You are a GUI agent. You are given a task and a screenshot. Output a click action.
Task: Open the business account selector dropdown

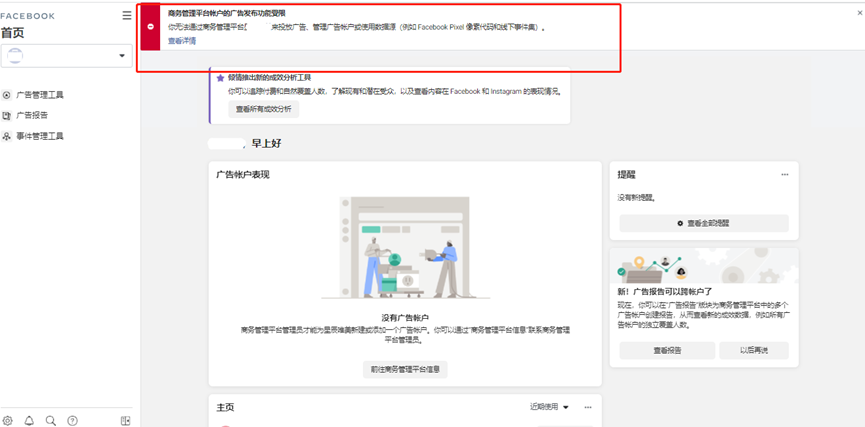pyautogui.click(x=67, y=56)
